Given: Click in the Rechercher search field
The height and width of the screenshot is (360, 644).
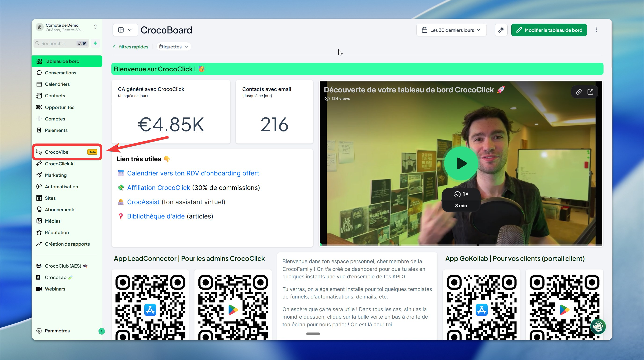Looking at the screenshot, I should click(x=61, y=43).
